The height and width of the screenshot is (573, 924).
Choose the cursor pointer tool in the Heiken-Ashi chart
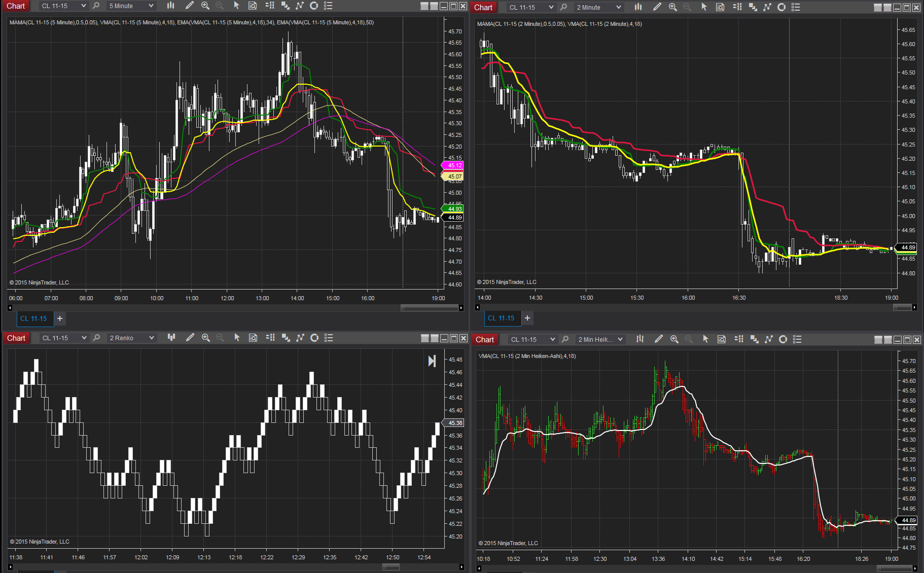pyautogui.click(x=705, y=339)
